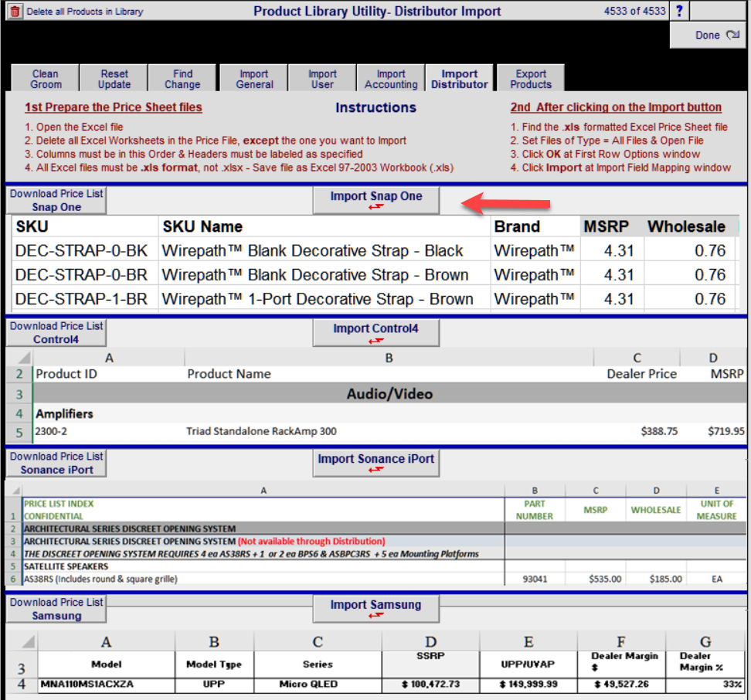
Task: Click the Import Control4 button
Action: [376, 332]
